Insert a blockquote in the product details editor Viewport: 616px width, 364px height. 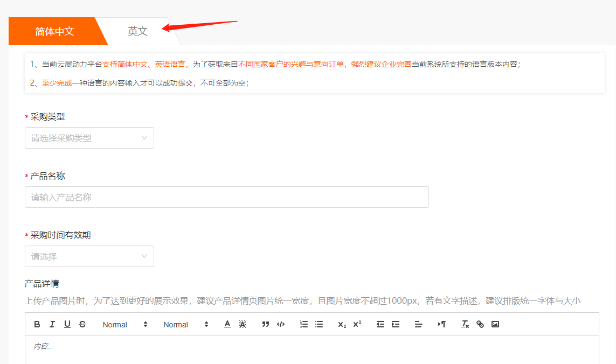pos(265,324)
